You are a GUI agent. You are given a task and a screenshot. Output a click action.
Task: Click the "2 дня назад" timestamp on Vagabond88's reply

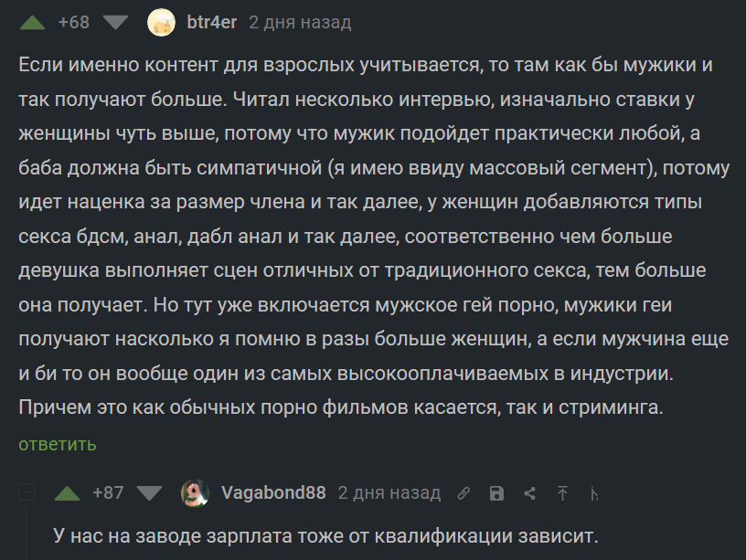tap(389, 493)
